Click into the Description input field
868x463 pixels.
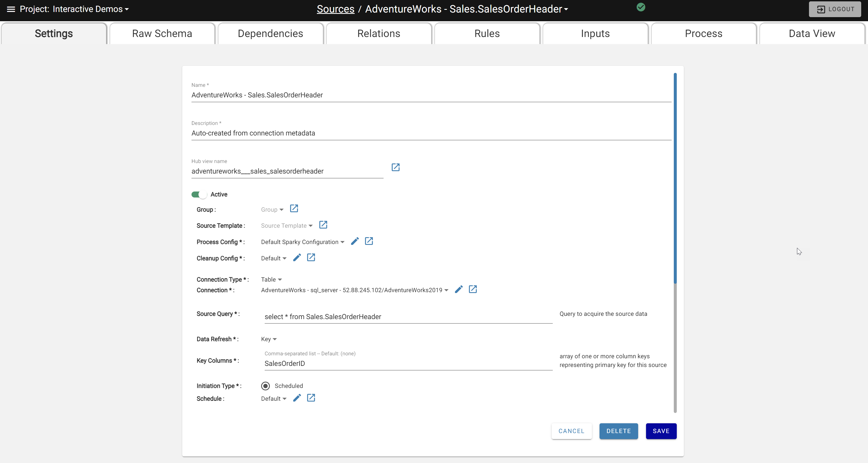[431, 133]
